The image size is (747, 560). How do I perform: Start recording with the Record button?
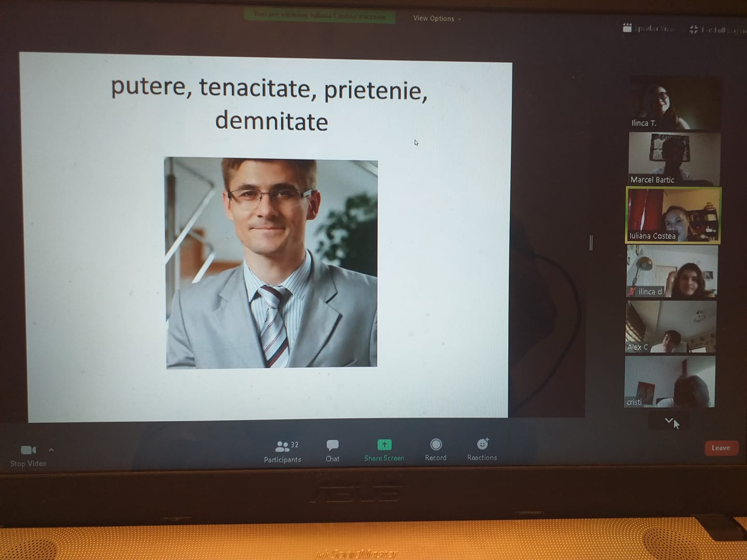[x=436, y=450]
